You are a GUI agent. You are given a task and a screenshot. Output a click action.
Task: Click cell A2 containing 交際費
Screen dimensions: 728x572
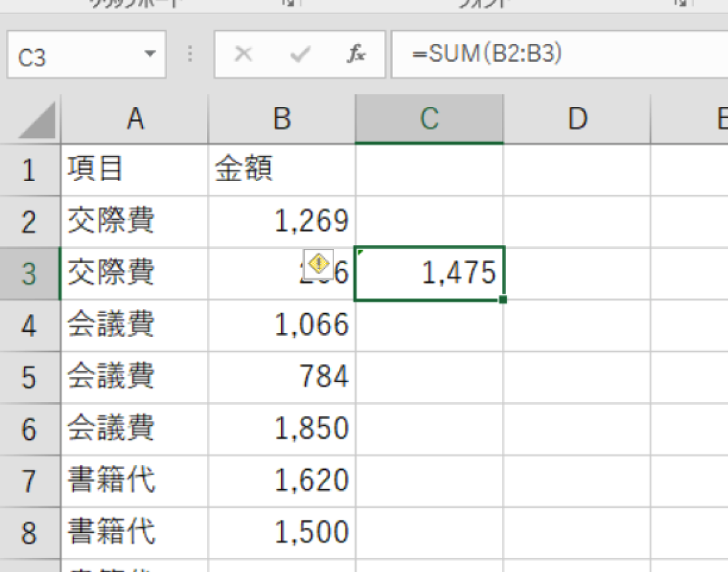click(135, 222)
